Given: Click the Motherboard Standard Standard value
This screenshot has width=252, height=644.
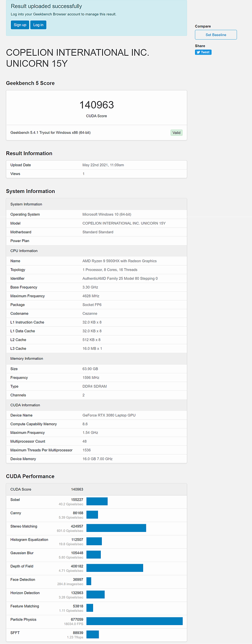Looking at the screenshot, I should click(x=98, y=232).
